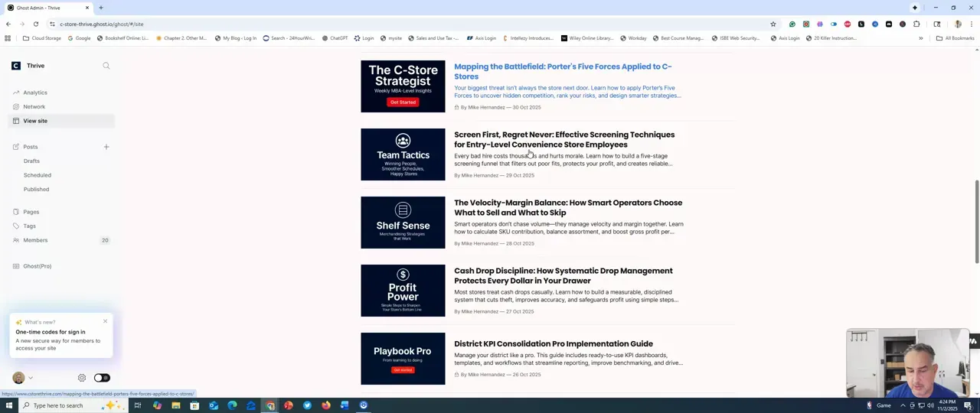Screen dimensions: 980x413
Task: Click the plus icon to create new post
Action: tap(106, 147)
